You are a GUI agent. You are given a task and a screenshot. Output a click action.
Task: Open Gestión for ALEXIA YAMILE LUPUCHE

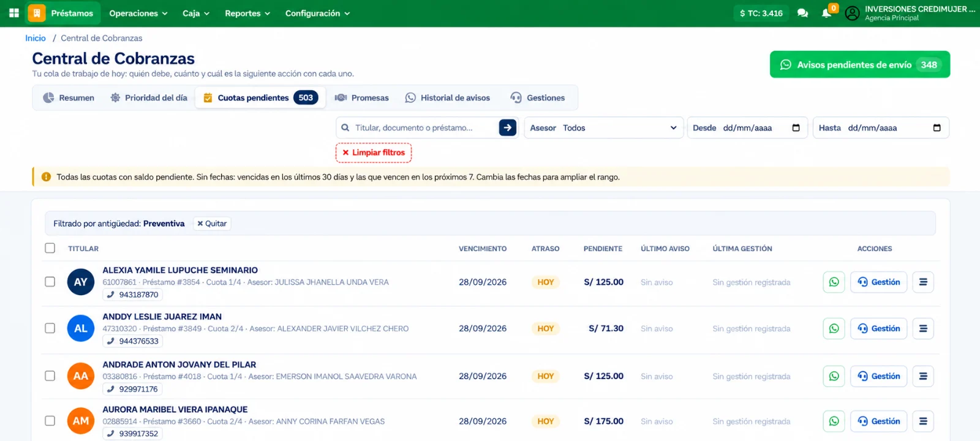(878, 282)
